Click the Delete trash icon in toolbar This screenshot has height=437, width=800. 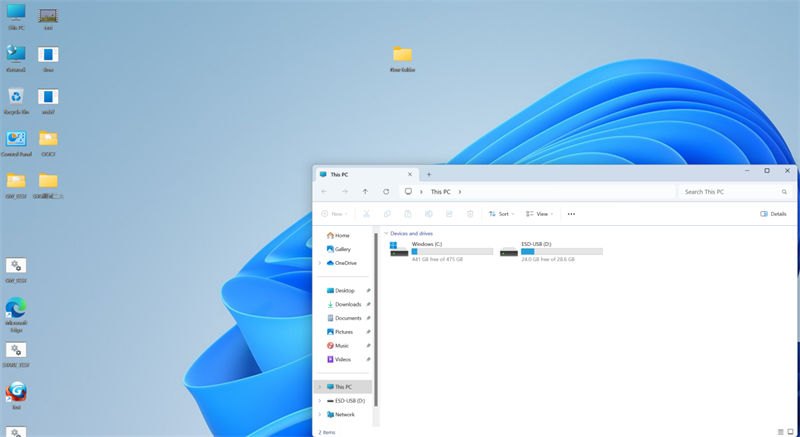tap(470, 214)
